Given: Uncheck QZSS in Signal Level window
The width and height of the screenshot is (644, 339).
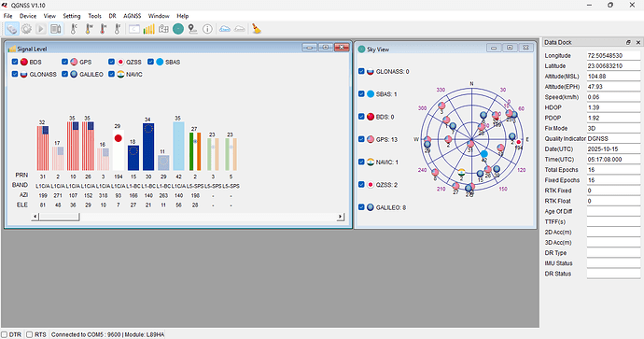Looking at the screenshot, I should [111, 62].
